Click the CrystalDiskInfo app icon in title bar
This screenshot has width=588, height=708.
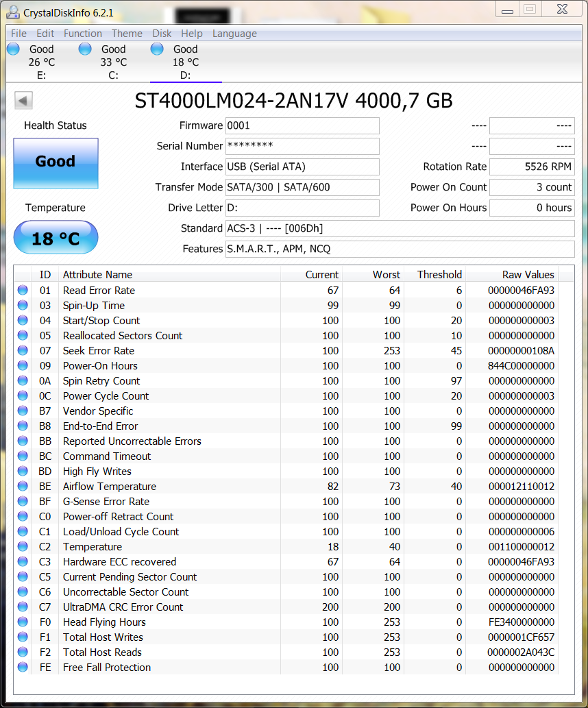(12, 12)
